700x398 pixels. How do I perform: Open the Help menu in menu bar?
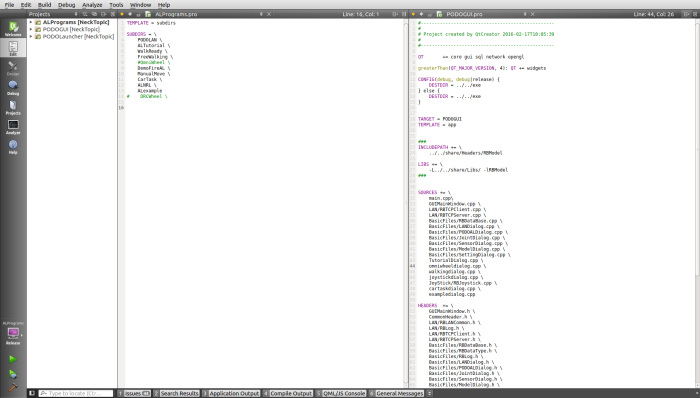[x=164, y=5]
